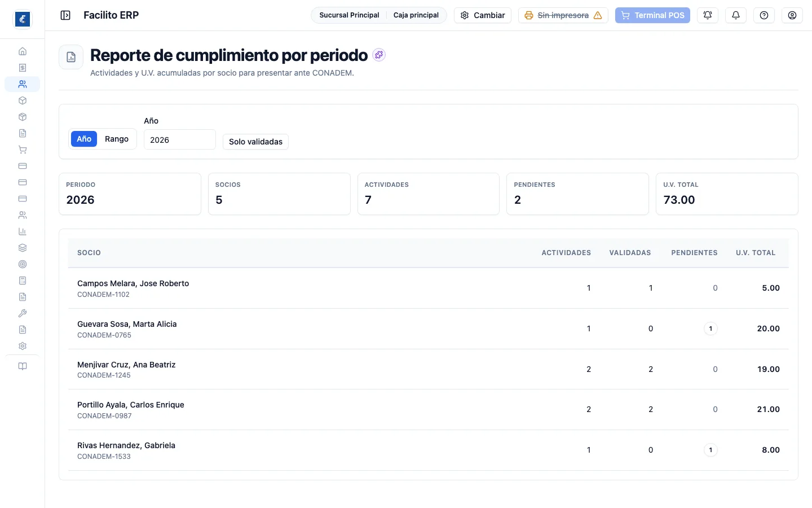Screen dimensions: 812x508
Task: Open the gear icon in the sidebar
Action: (x=23, y=346)
